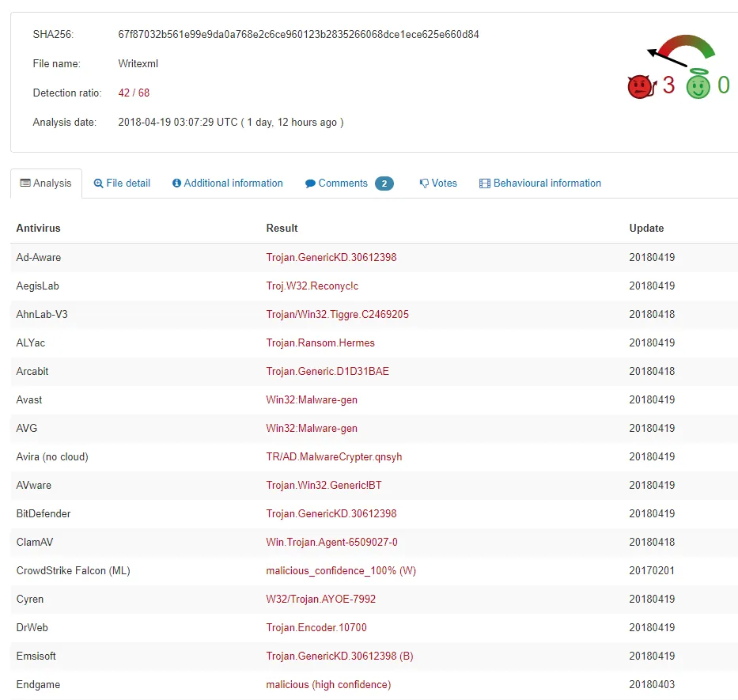Click the Comments count badge showing 2

tap(384, 184)
